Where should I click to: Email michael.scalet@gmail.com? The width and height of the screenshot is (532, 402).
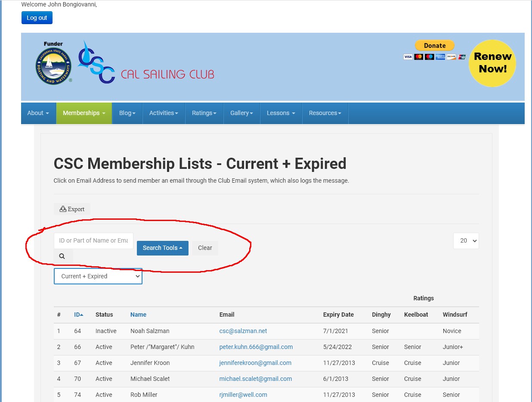click(256, 379)
